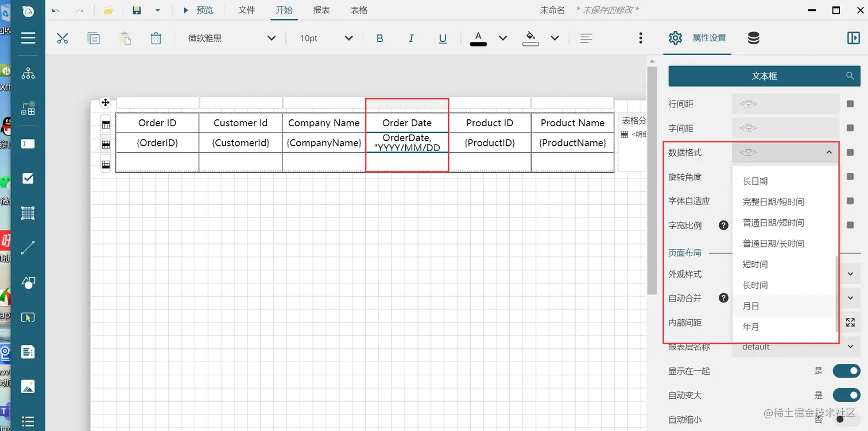Paste with the clipboard icon
The width and height of the screenshot is (868, 431).
point(125,38)
